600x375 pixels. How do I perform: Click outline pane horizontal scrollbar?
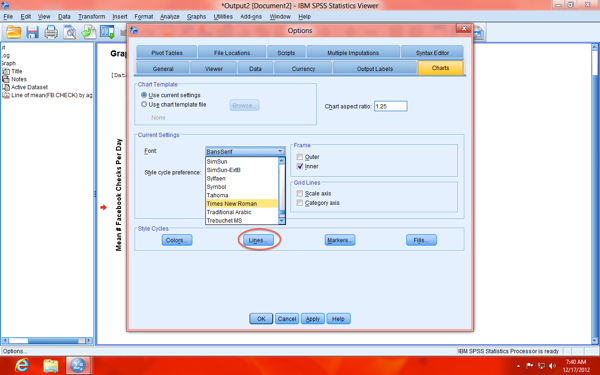click(47, 341)
